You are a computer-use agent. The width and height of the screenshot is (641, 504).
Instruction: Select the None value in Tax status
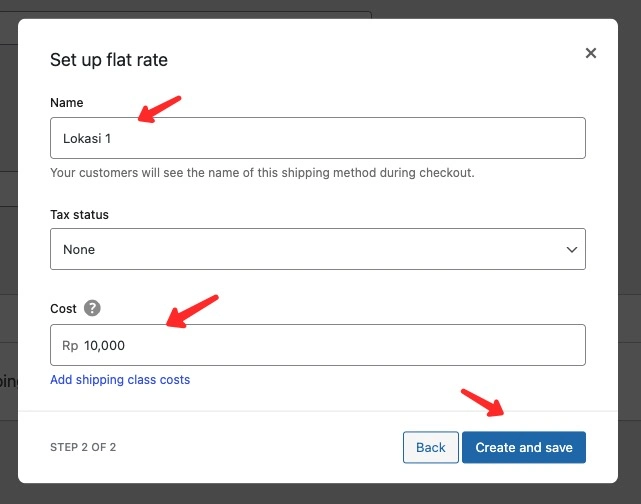[79, 250]
